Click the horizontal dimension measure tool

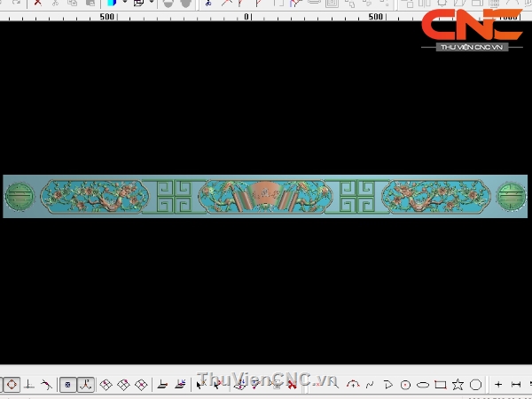(516, 385)
